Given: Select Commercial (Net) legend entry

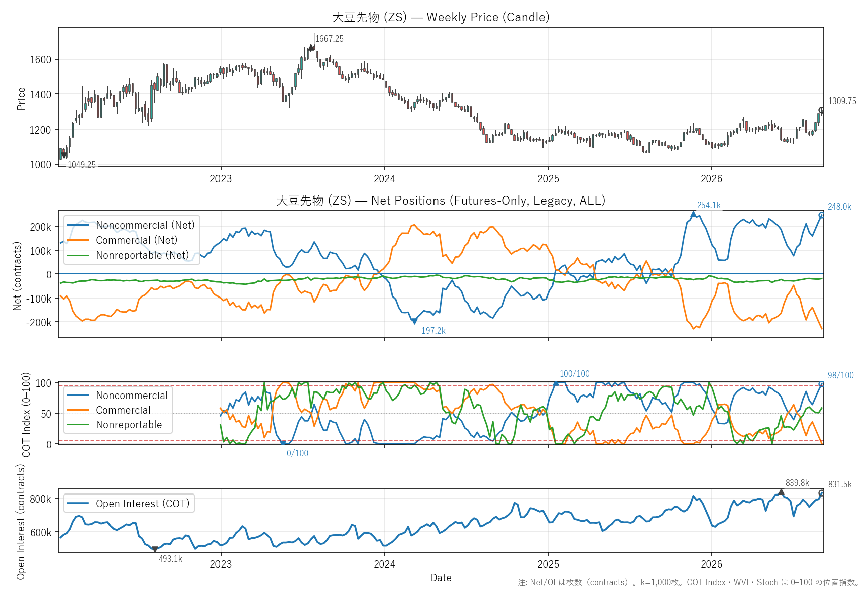Looking at the screenshot, I should (x=123, y=240).
